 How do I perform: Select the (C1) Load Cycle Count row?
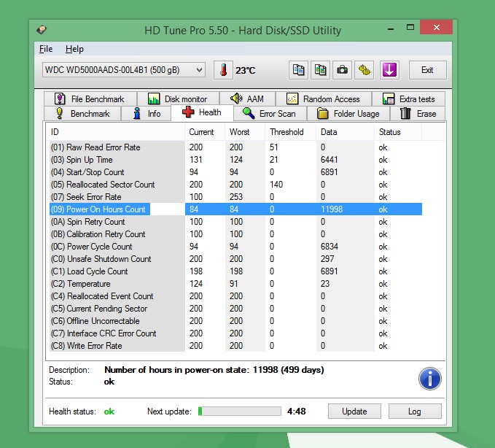(x=235, y=271)
